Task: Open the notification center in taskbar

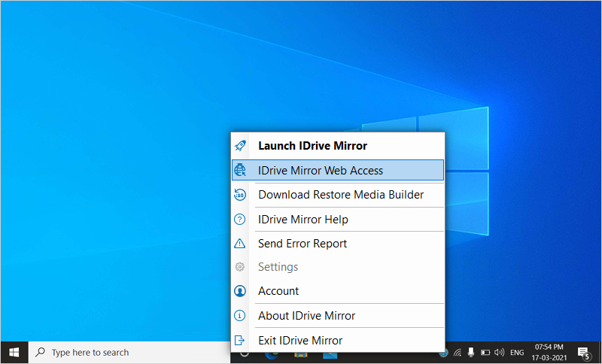Action: (583, 352)
